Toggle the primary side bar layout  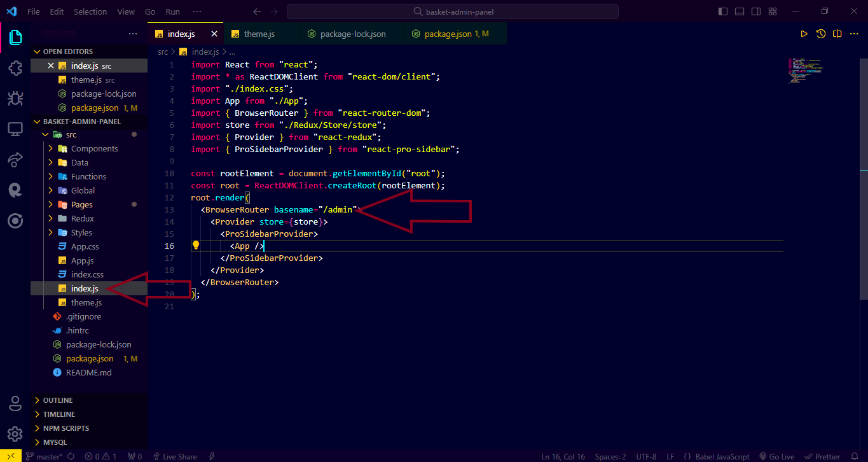[723, 11]
